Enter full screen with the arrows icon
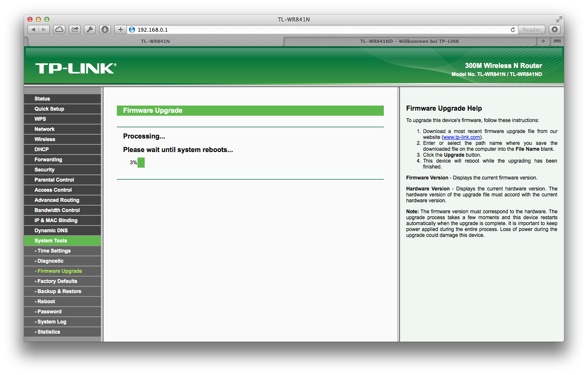This screenshot has width=588, height=375. pos(559,19)
